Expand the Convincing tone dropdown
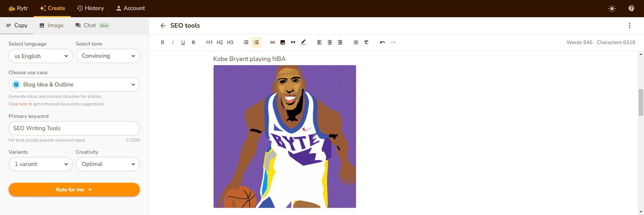Screen dimensions: 644x215 108,56
